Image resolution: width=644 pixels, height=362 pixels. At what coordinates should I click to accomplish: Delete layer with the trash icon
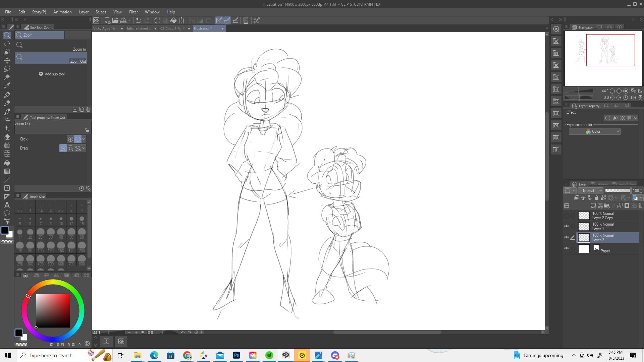click(x=640, y=205)
